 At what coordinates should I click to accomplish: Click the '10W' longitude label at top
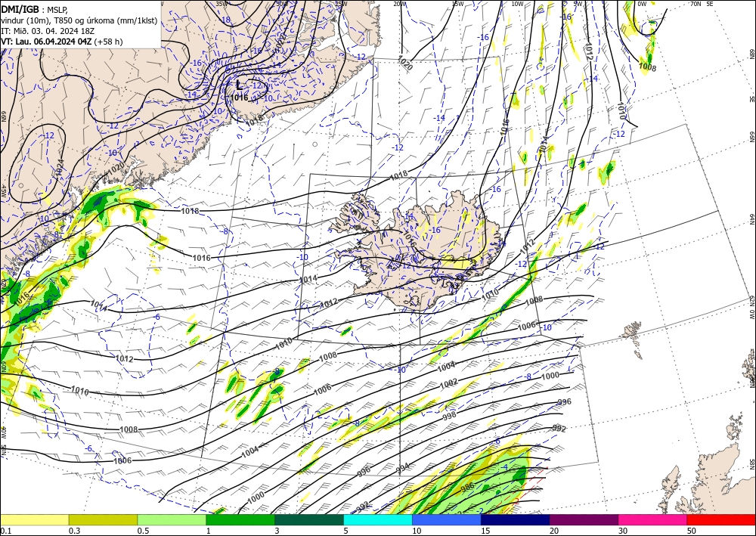pyautogui.click(x=517, y=4)
